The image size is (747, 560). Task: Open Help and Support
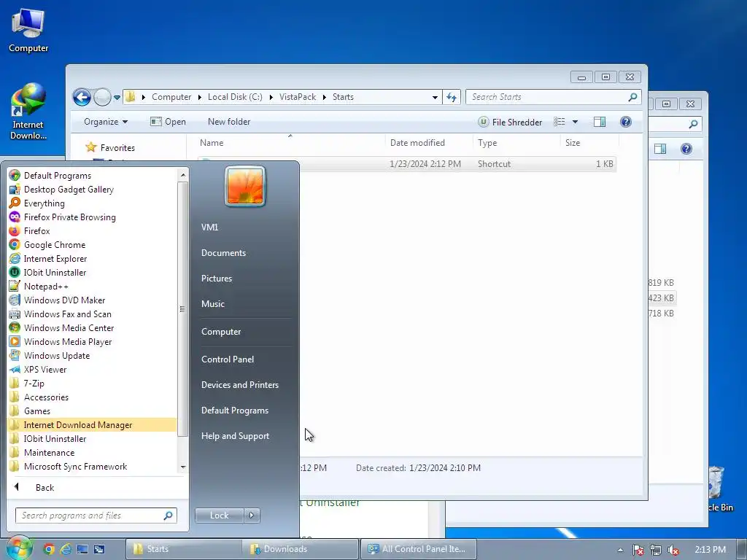(x=235, y=436)
